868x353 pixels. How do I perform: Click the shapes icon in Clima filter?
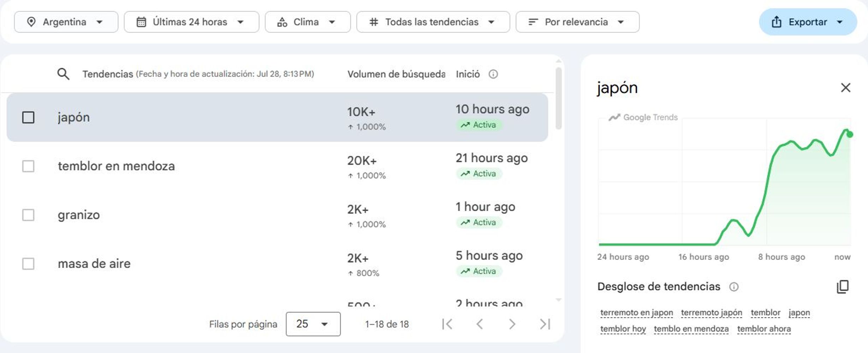[x=282, y=22]
